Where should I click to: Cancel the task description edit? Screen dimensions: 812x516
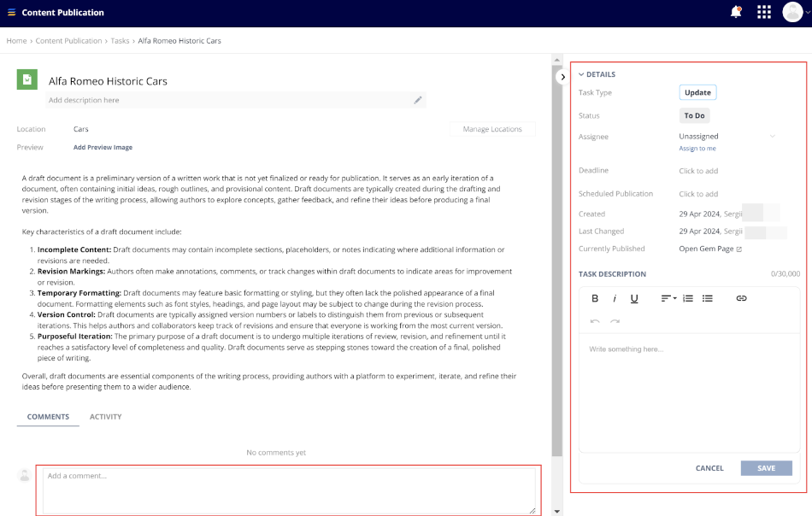(x=709, y=468)
